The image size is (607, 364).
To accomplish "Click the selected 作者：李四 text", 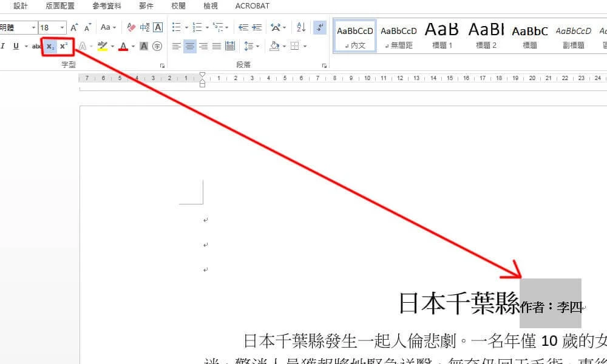I will click(x=551, y=307).
